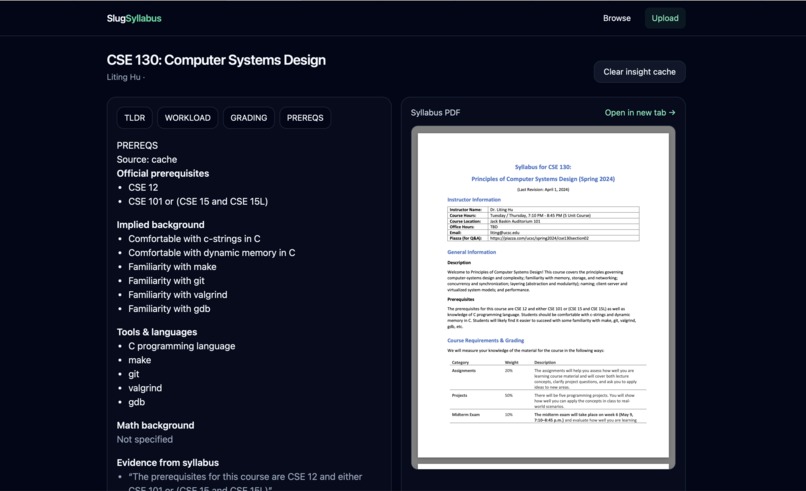Click the 'Syllabus PDF' panel label
The height and width of the screenshot is (491, 806).
[435, 113]
